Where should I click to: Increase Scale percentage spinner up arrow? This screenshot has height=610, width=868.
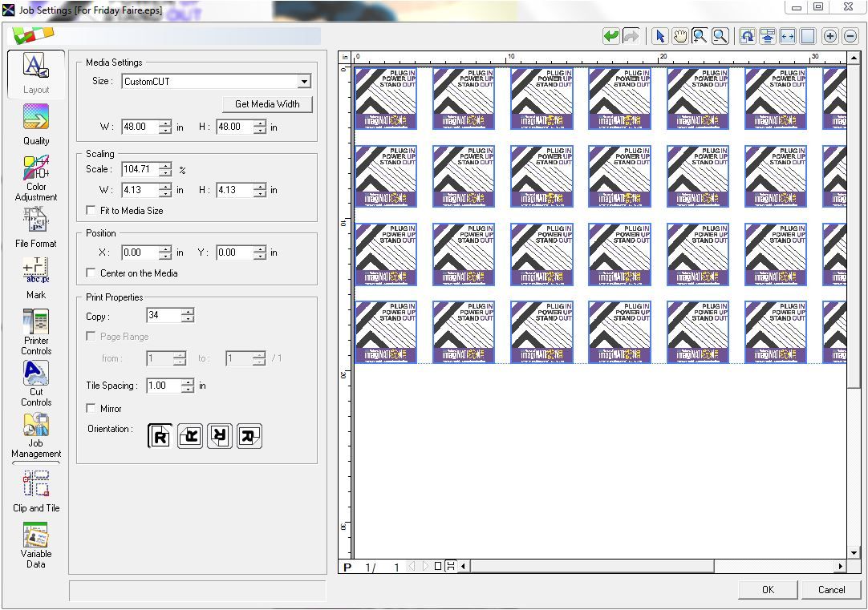165,166
